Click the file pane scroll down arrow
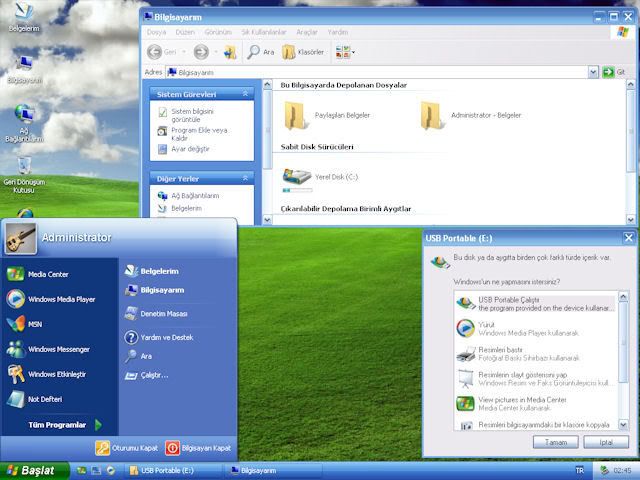This screenshot has width=640, height=480. point(630,220)
